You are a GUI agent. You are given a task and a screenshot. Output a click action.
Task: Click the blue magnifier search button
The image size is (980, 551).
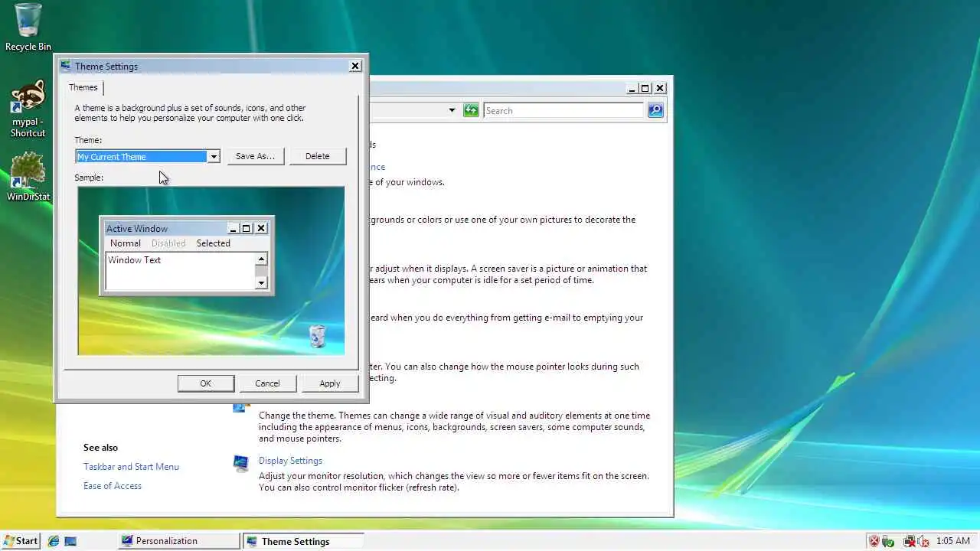point(655,110)
